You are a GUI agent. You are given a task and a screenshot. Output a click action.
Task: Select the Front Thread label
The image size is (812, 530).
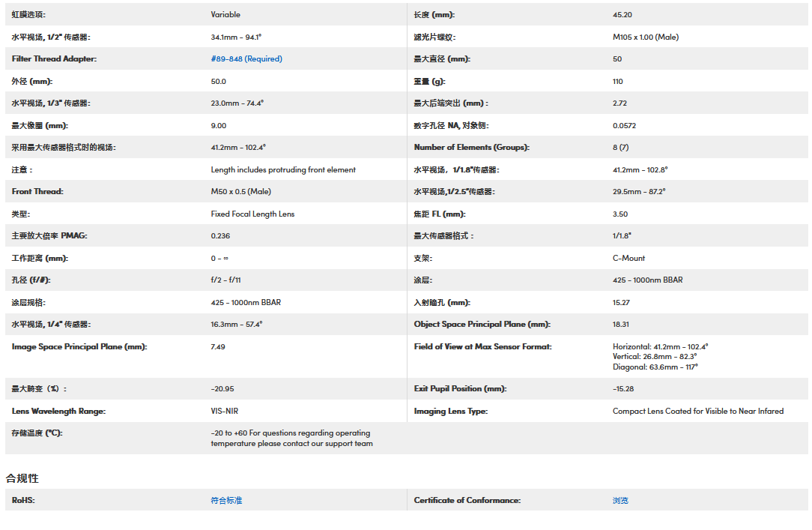click(x=37, y=191)
